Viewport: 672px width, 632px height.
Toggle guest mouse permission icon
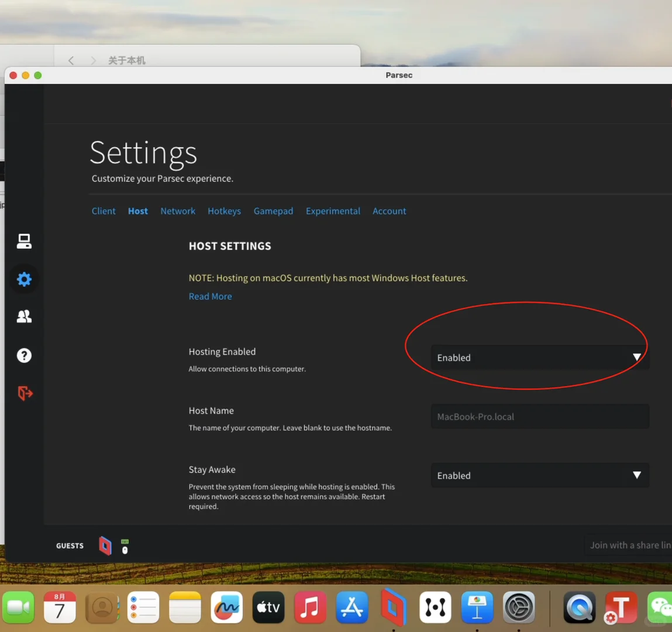(x=125, y=550)
